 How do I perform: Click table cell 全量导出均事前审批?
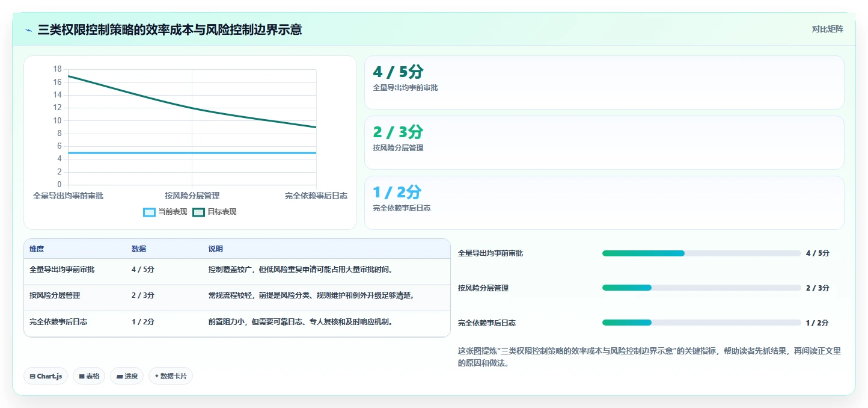coord(62,270)
